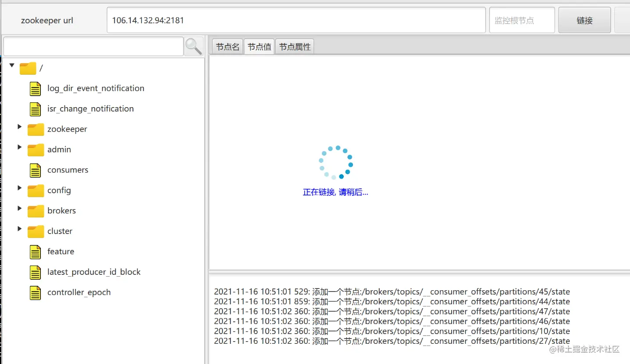Click log line for partitions/46/state

(392, 321)
